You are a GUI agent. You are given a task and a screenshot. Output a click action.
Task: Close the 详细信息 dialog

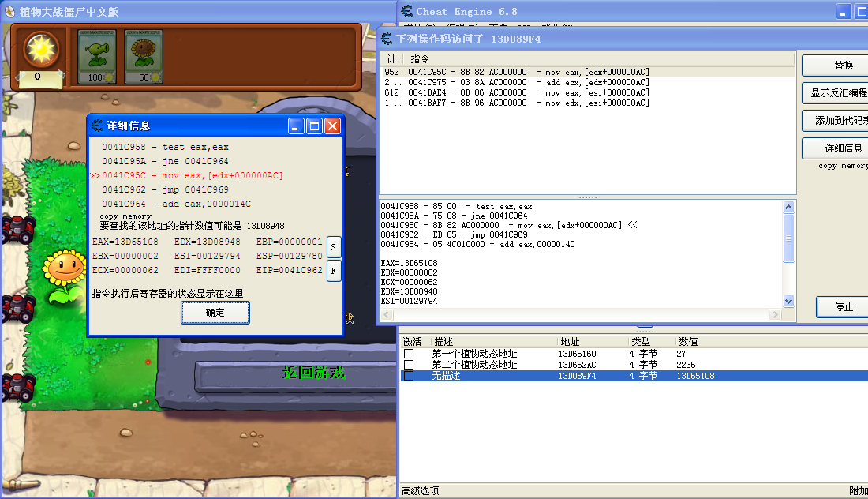(333, 126)
